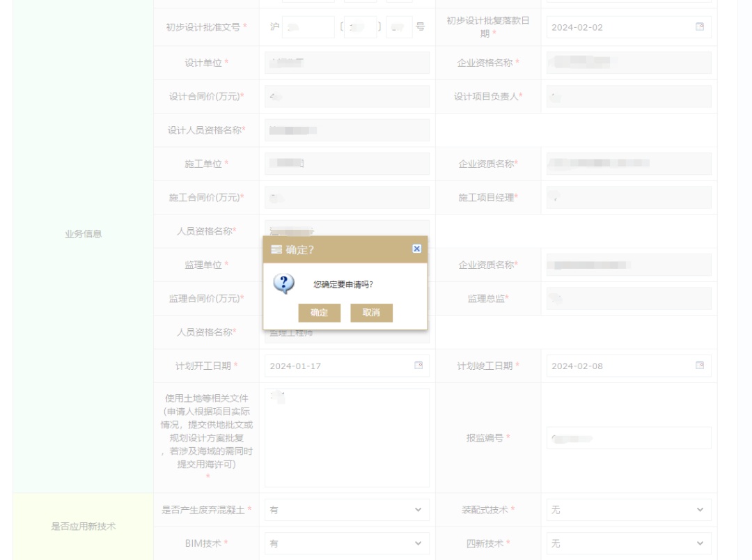Click the 设计单位 input field
This screenshot has width=752, height=560.
click(x=347, y=63)
